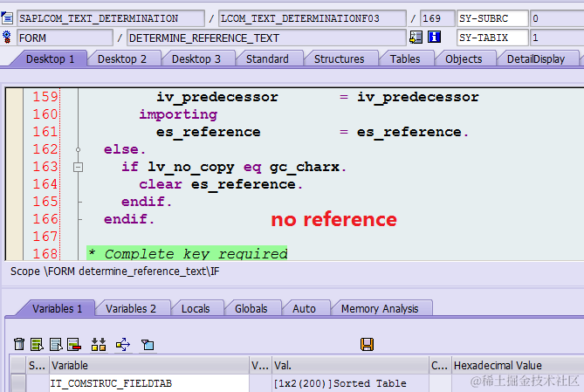Select the IT_COMSTRUC_FIELDTAB variable cell
The height and width of the screenshot is (392, 584).
pos(149,383)
